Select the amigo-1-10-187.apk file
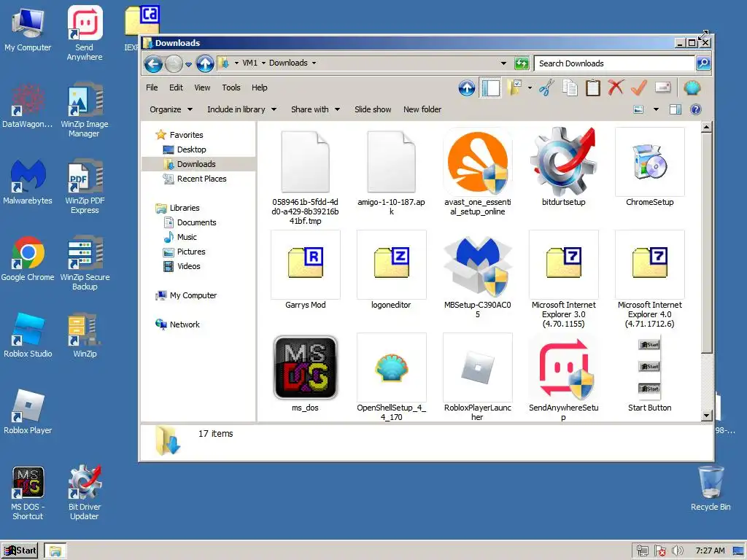747x560 pixels. point(391,172)
